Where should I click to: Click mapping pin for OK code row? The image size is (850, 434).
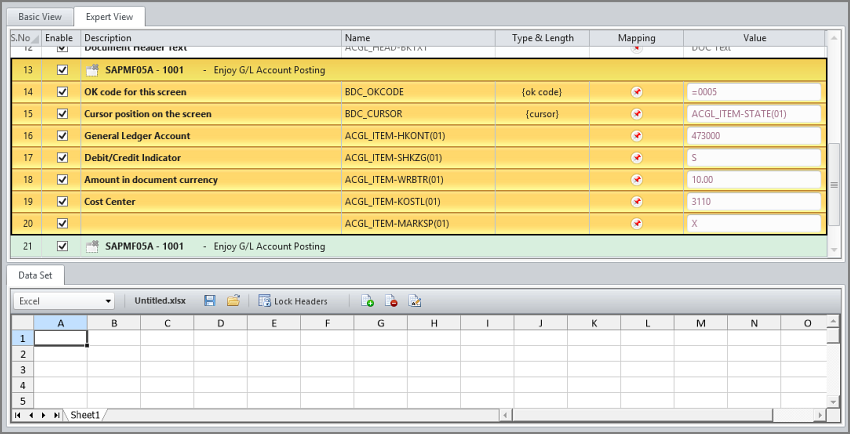click(636, 92)
